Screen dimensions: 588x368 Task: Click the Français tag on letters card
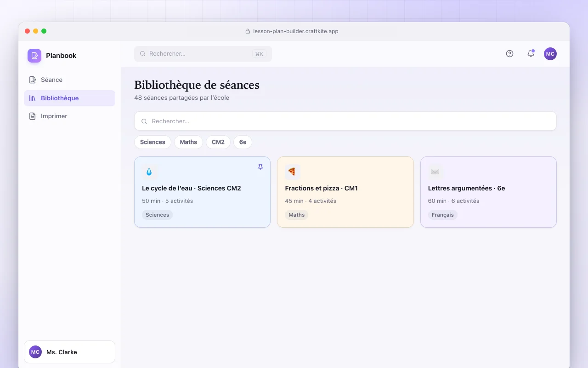[443, 215]
